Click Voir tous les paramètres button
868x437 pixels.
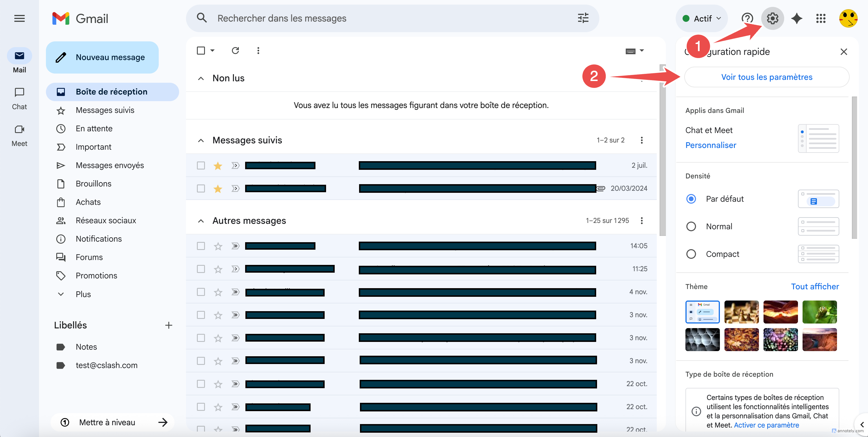click(766, 77)
